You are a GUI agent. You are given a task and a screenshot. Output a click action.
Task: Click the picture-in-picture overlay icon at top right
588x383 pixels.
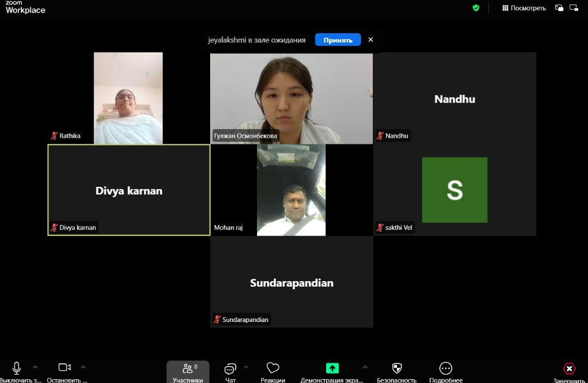click(559, 8)
